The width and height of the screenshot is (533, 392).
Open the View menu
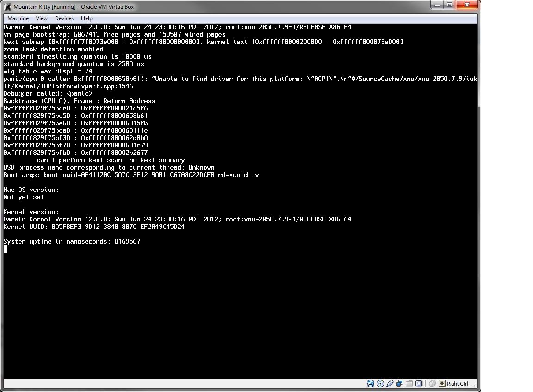click(42, 18)
